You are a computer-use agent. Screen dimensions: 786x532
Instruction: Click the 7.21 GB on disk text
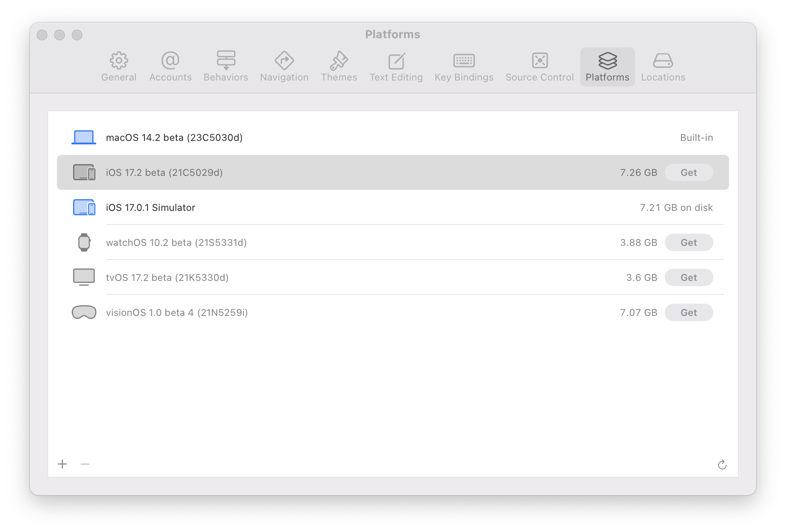tap(676, 207)
